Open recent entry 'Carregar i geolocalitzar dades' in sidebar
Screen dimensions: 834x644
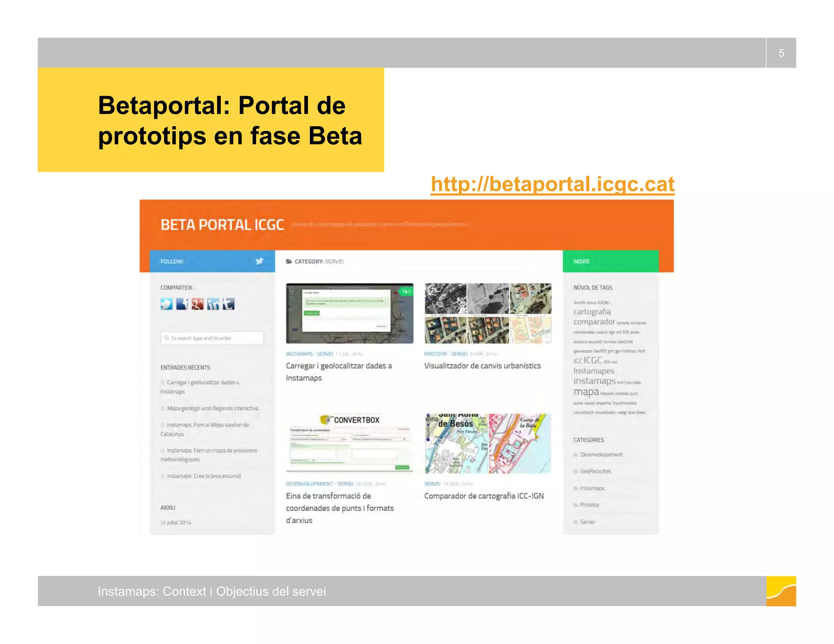[x=200, y=387]
